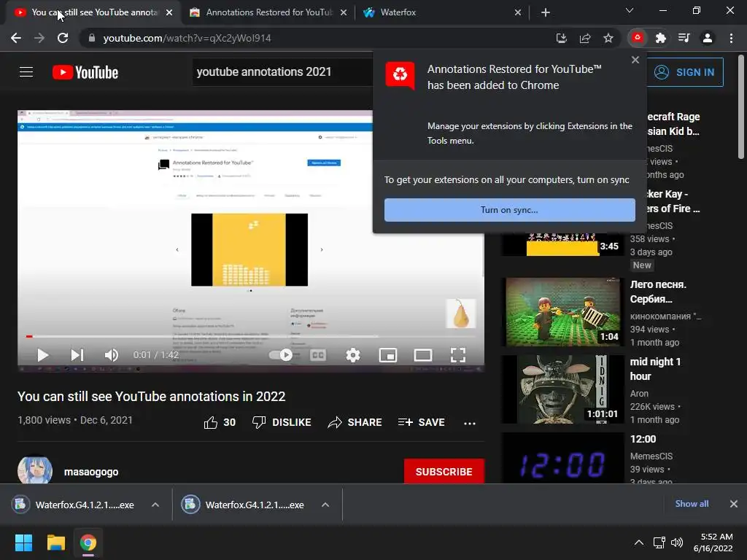The width and height of the screenshot is (747, 560).
Task: Click the SHARE button below the video
Action: 355,422
